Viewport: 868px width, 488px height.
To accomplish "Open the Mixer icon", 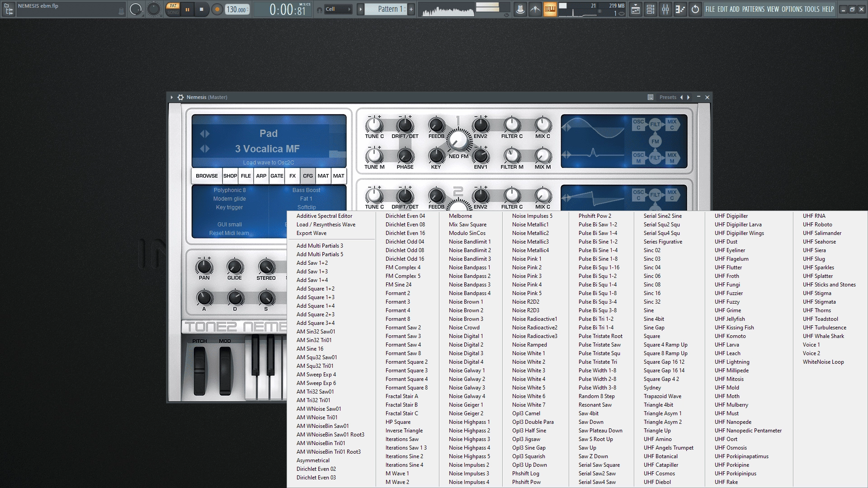I will [665, 9].
